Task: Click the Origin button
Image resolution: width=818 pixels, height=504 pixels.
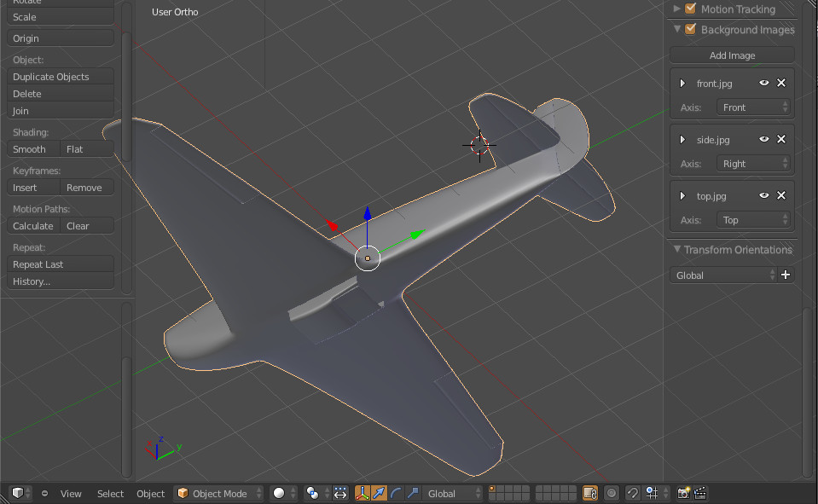Action: (61, 38)
